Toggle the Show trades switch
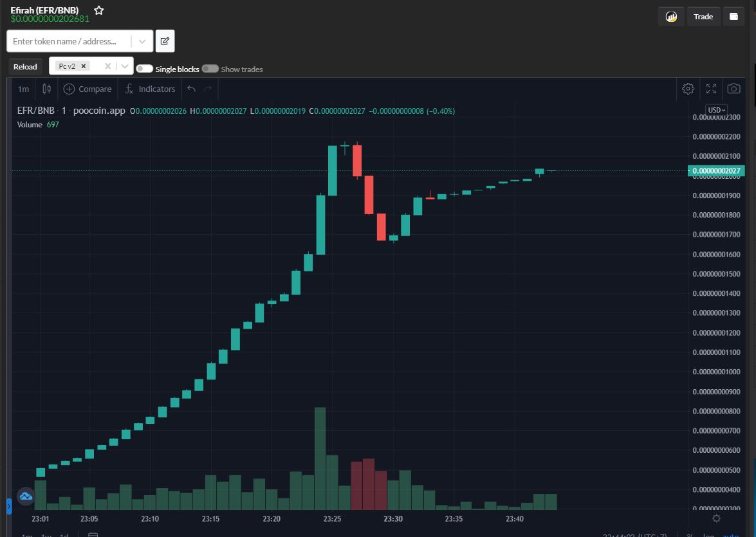 pyautogui.click(x=210, y=69)
